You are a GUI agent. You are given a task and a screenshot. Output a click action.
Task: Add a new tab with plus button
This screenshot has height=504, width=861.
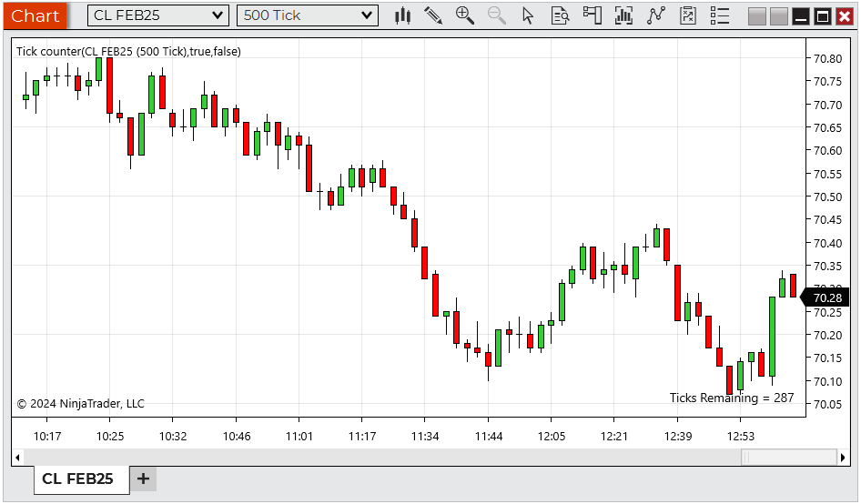pos(143,479)
